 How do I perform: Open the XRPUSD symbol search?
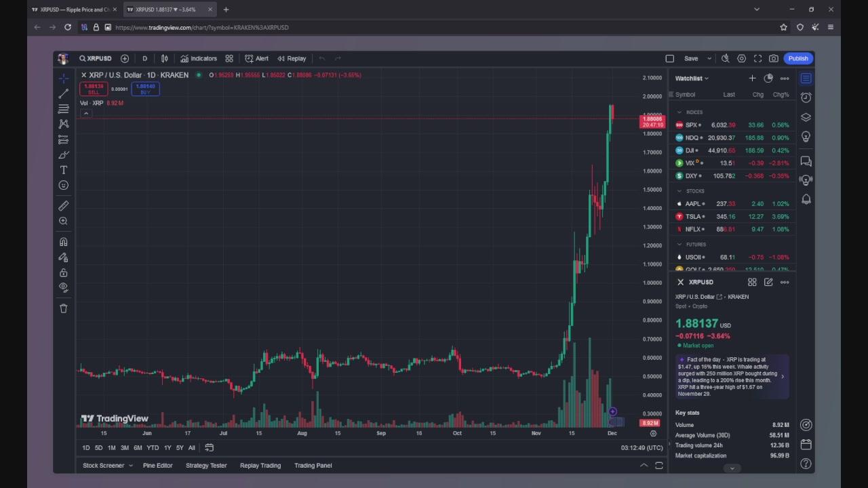(x=95, y=58)
